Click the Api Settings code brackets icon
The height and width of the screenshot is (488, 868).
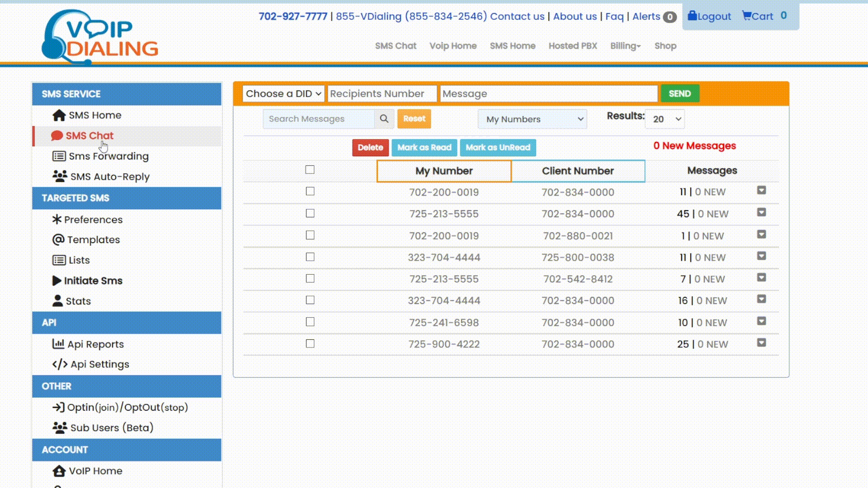tap(60, 364)
